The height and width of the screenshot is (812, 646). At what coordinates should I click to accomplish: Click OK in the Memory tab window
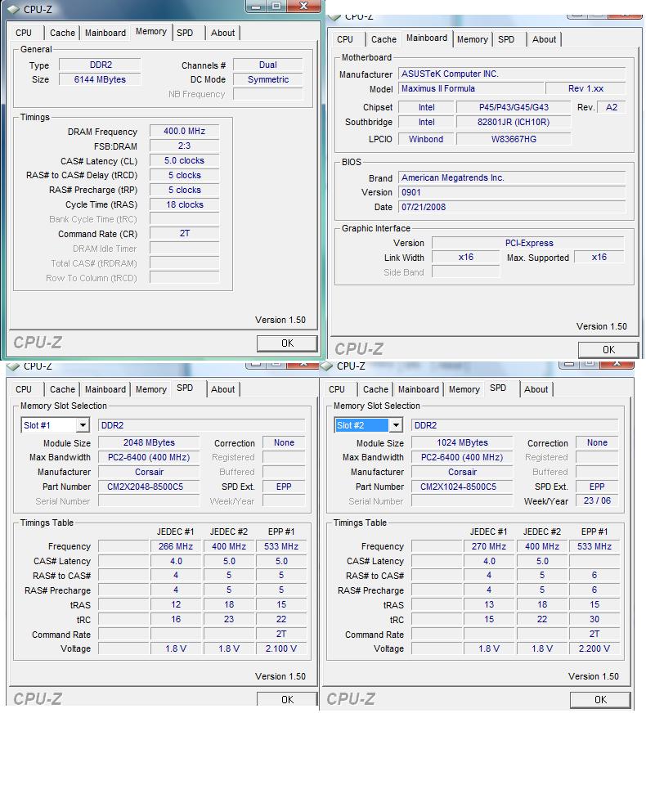tap(287, 343)
